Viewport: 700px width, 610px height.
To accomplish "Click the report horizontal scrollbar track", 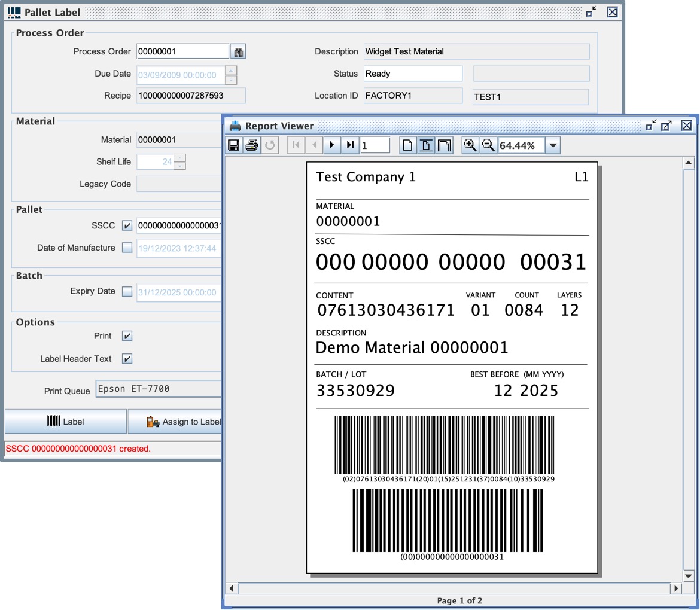I will click(x=455, y=588).
